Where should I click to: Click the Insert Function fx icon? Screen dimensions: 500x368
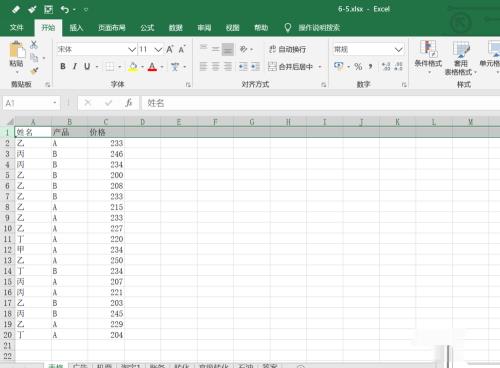pos(129,103)
